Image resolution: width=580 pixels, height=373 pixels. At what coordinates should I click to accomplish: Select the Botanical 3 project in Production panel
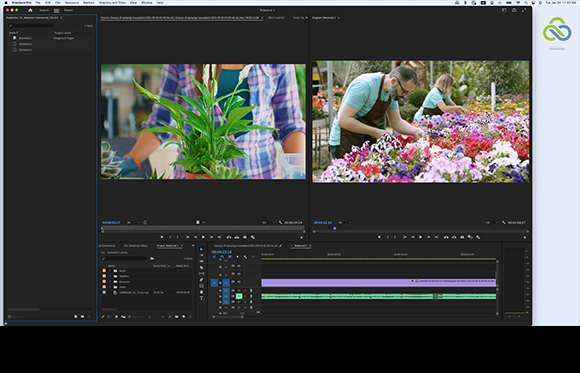[25, 50]
